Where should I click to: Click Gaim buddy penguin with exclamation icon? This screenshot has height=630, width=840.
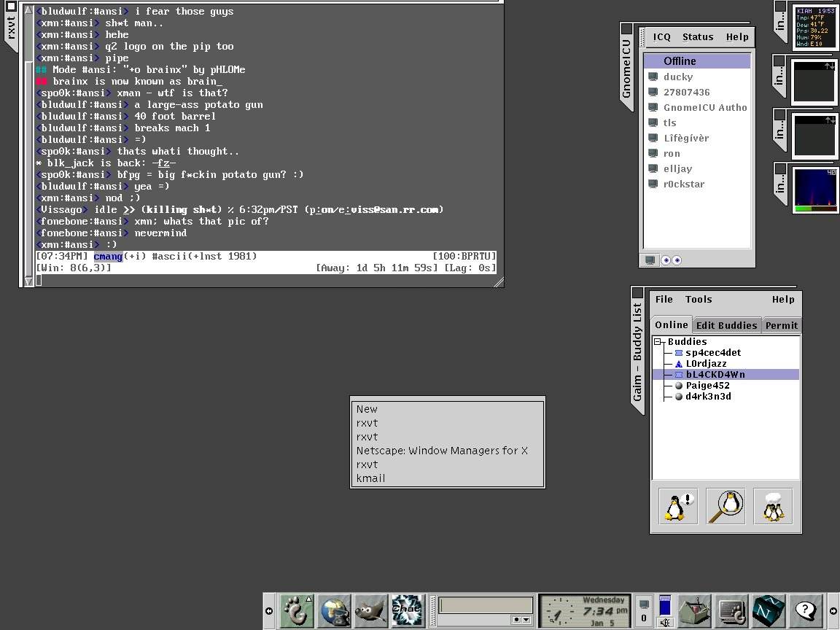tap(677, 506)
